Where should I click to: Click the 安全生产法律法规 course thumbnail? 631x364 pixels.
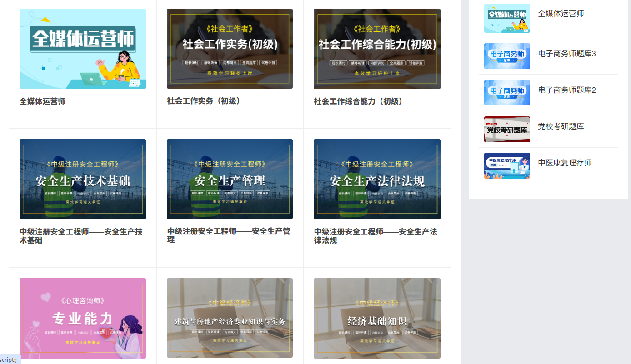click(377, 179)
